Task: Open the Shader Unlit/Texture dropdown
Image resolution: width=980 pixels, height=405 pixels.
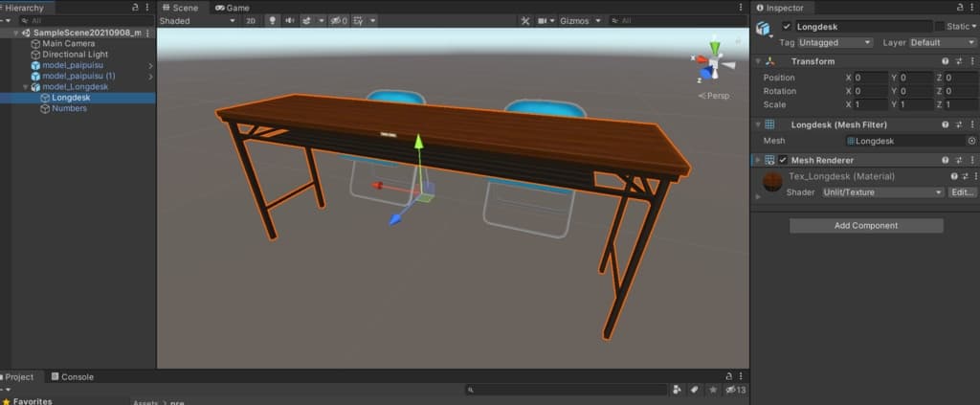Action: 882,191
